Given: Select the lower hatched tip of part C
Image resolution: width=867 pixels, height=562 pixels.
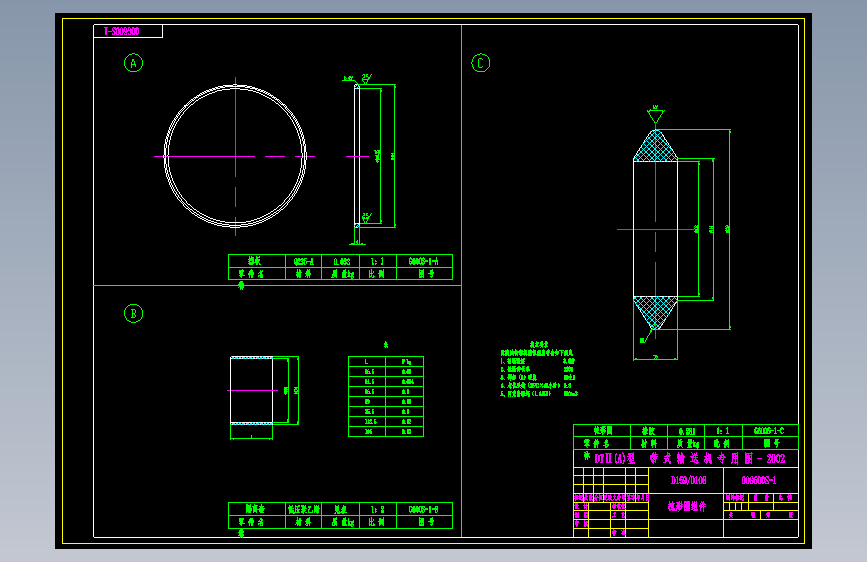Looking at the screenshot, I should pyautogui.click(x=655, y=313).
